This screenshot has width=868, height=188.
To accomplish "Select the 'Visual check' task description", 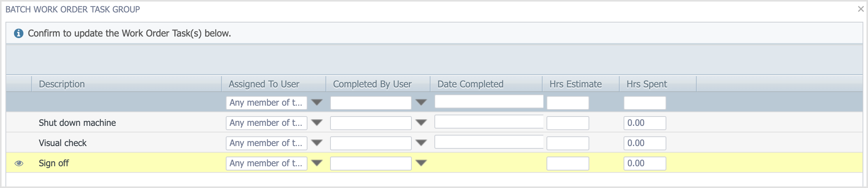I will (x=63, y=143).
